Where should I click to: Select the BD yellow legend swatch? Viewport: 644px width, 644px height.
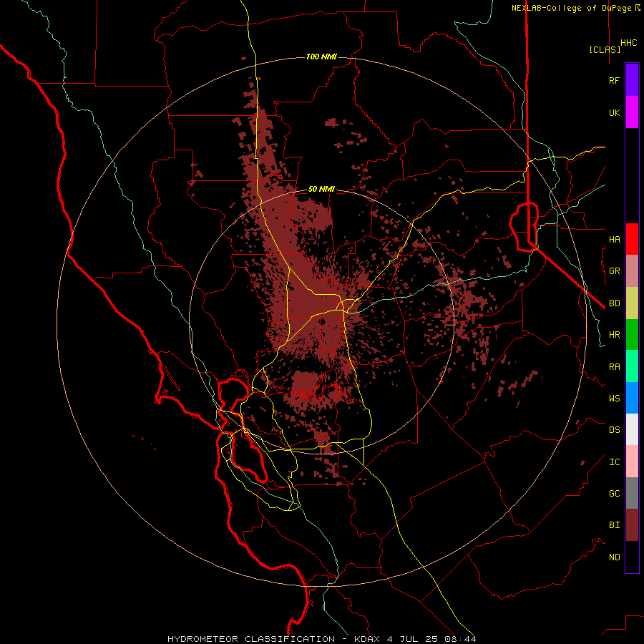pyautogui.click(x=632, y=303)
